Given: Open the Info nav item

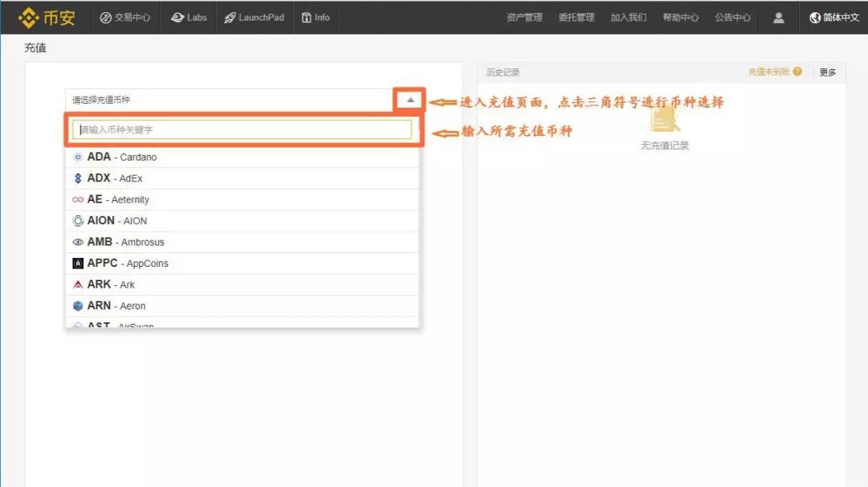Looking at the screenshot, I should pos(316,18).
